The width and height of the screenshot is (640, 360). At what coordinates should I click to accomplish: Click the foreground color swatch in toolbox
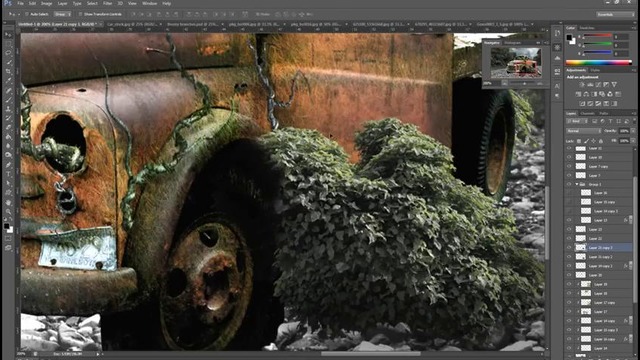tap(7, 226)
